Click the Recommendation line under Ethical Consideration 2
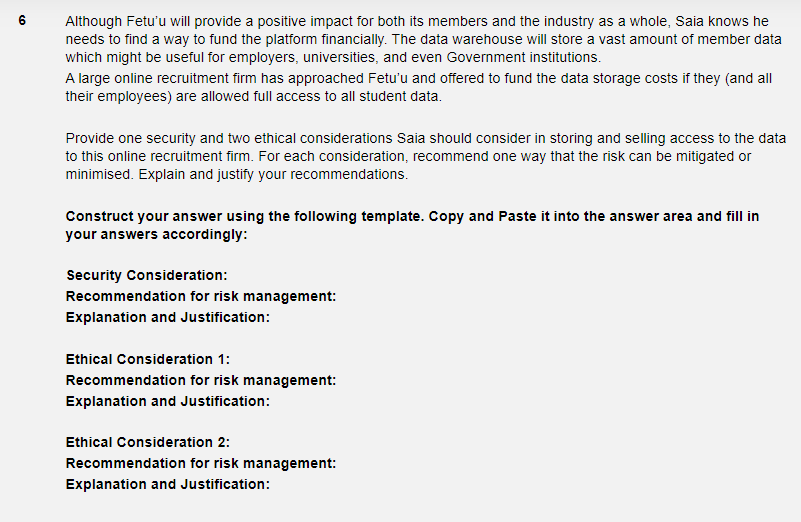The image size is (801, 522). 200,463
